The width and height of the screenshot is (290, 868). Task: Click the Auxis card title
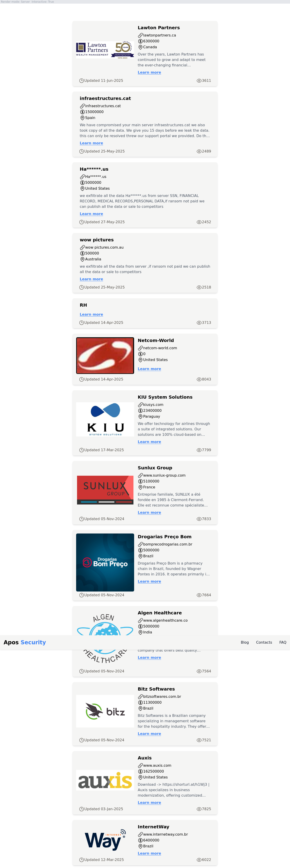[145, 758]
